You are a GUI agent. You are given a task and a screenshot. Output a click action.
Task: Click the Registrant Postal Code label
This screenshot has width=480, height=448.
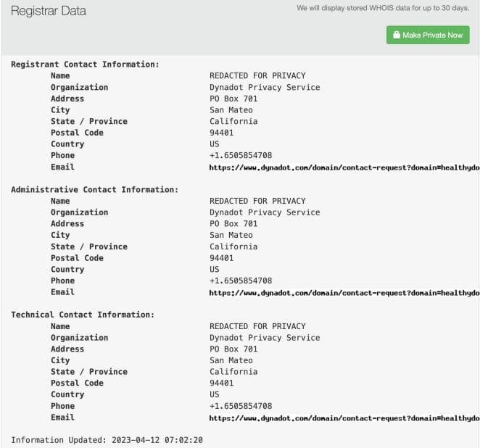[77, 133]
